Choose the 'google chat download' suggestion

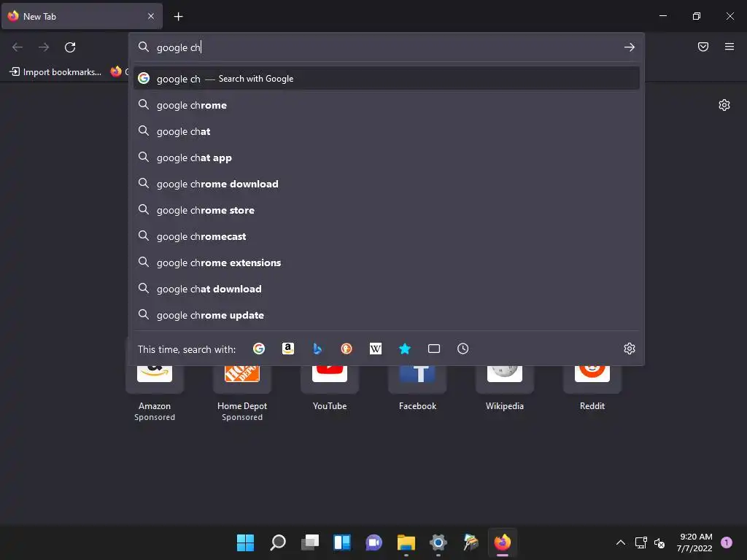click(387, 289)
